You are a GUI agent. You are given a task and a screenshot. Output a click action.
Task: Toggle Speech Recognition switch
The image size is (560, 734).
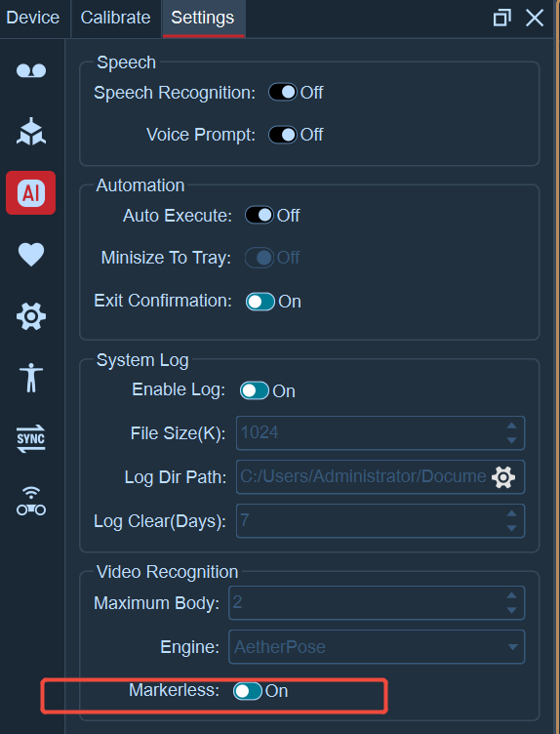[283, 92]
